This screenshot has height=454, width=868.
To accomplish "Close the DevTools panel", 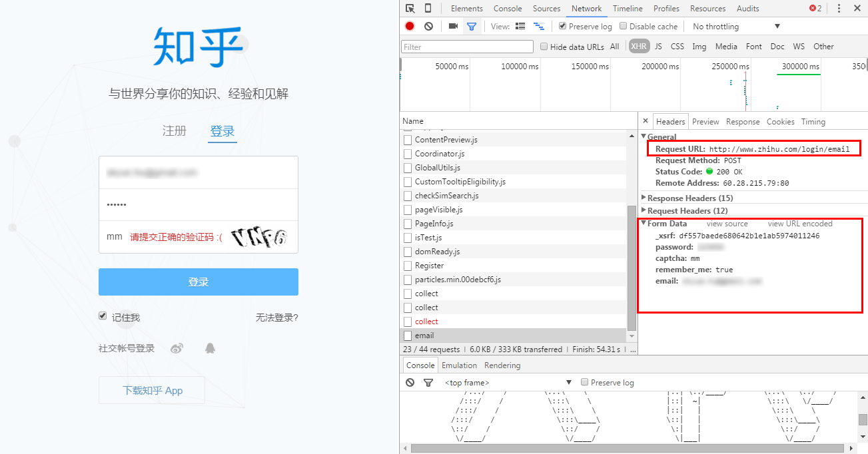I will point(858,9).
